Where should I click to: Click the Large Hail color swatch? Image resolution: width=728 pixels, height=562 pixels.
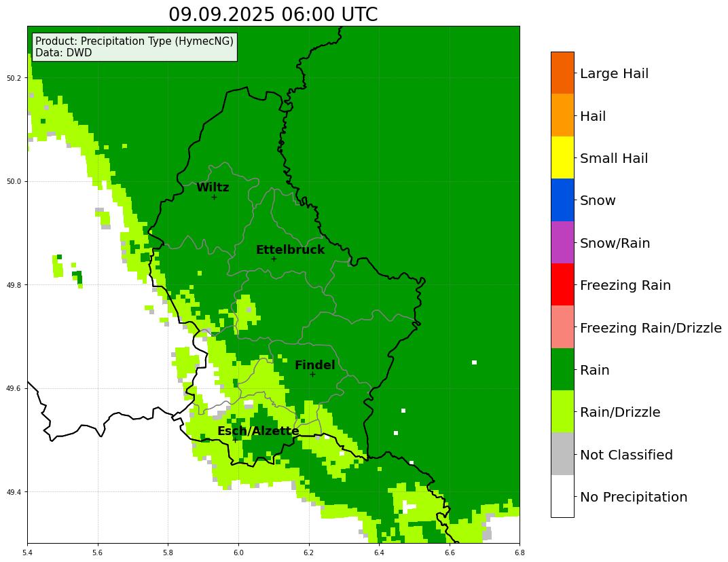[x=562, y=73]
